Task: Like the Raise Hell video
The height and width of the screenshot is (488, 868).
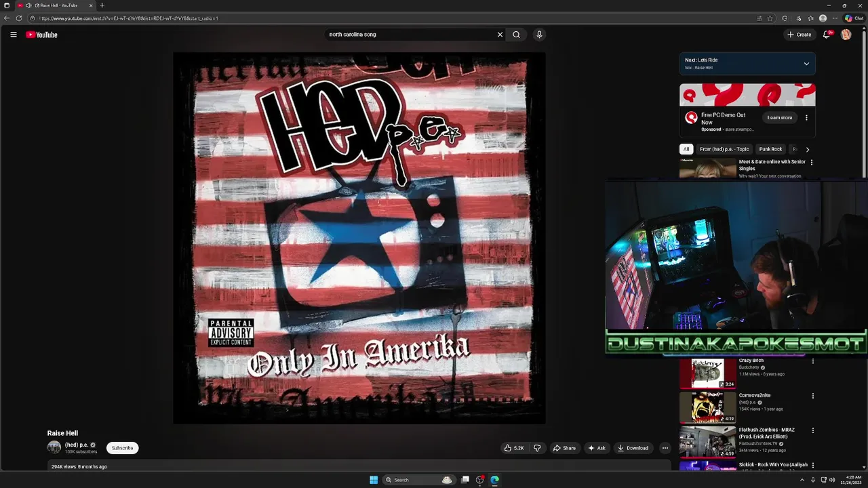Action: coord(514,448)
